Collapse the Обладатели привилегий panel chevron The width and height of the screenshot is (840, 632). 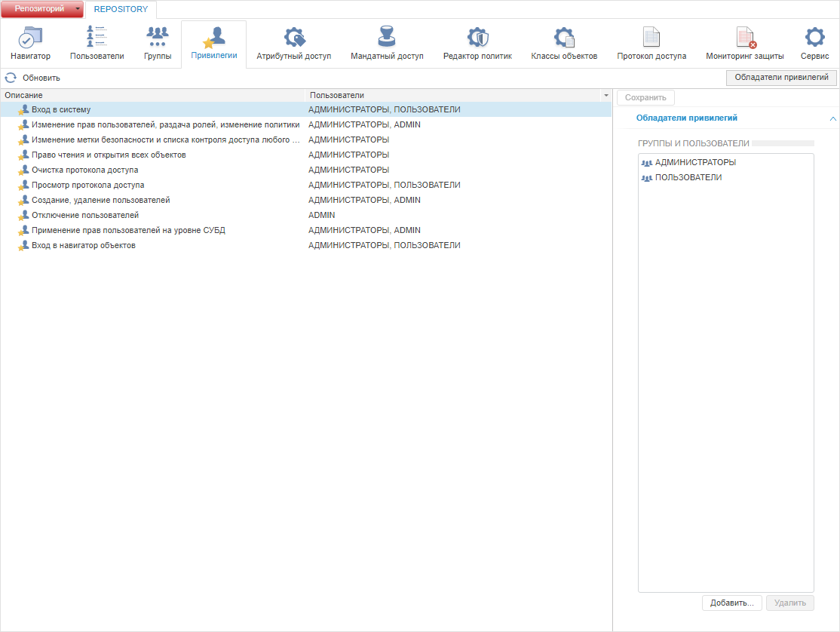pos(832,118)
